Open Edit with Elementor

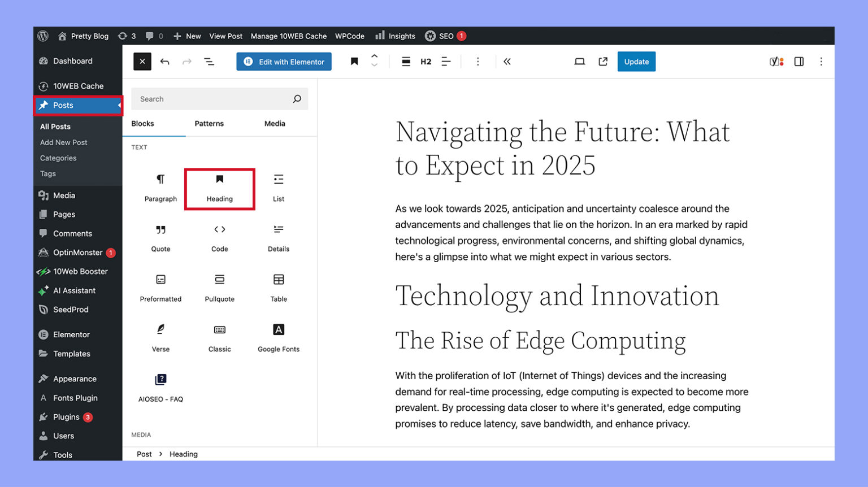pos(284,62)
